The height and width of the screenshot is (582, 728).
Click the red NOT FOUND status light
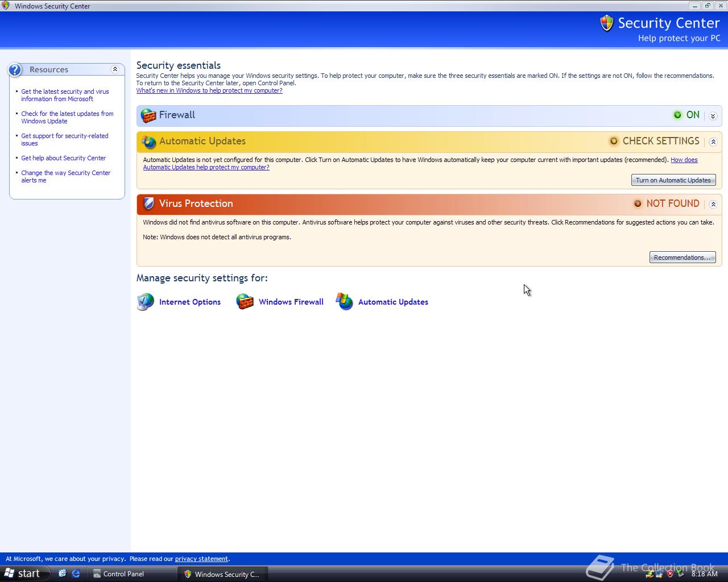point(638,203)
